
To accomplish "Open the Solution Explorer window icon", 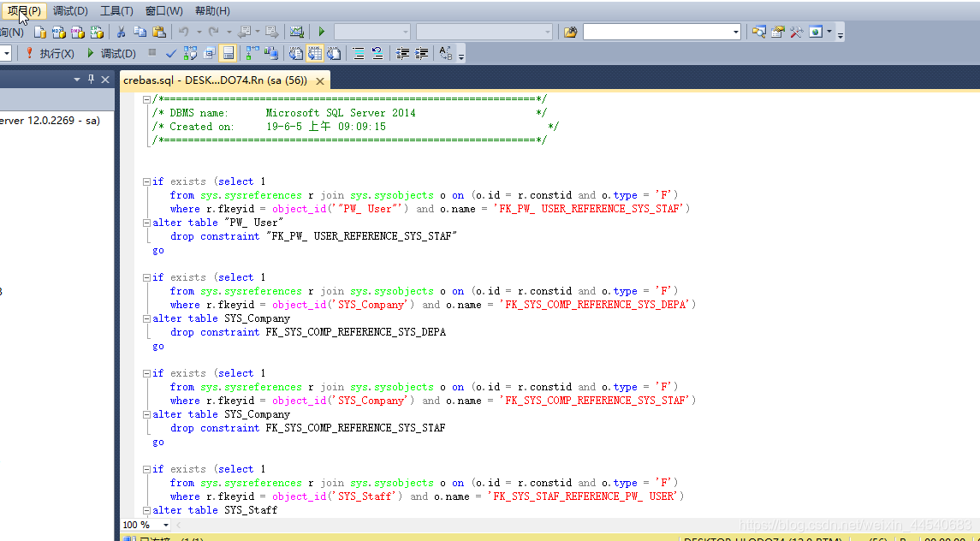I will tap(758, 32).
